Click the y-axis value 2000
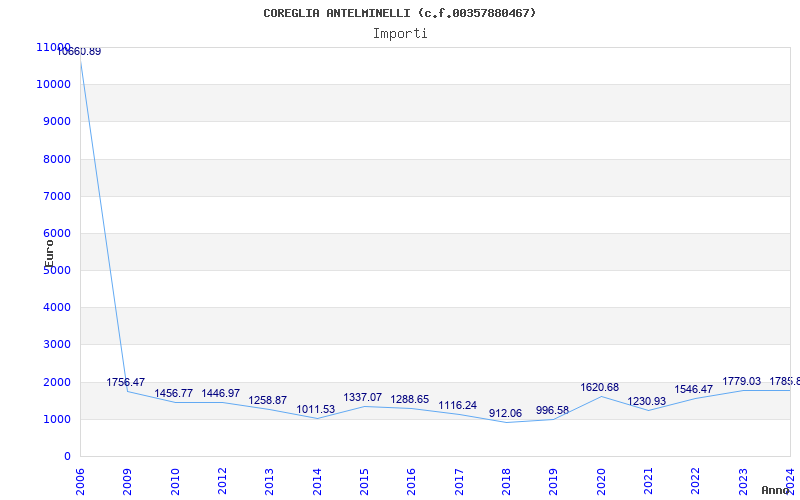Screen dimensions: 800x500 pos(56,382)
